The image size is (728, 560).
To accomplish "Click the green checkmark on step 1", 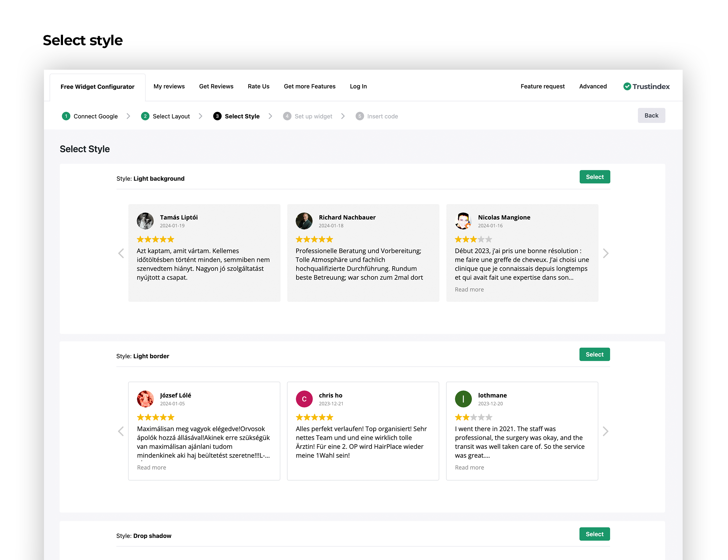I will pos(66,116).
